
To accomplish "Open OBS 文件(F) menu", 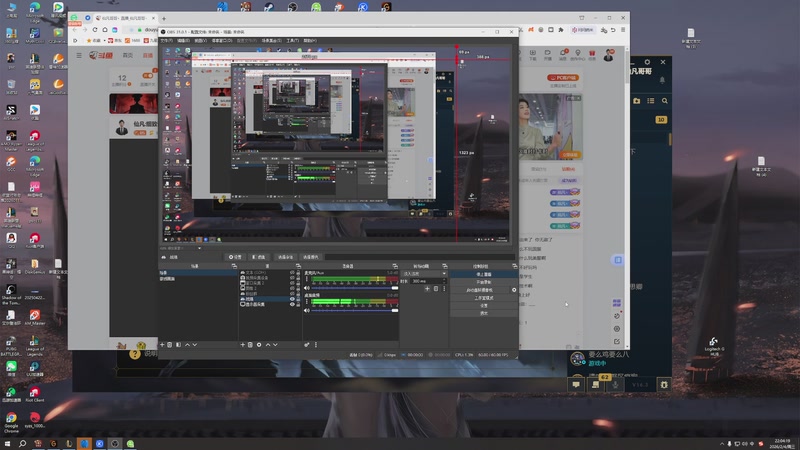I will click(166, 40).
